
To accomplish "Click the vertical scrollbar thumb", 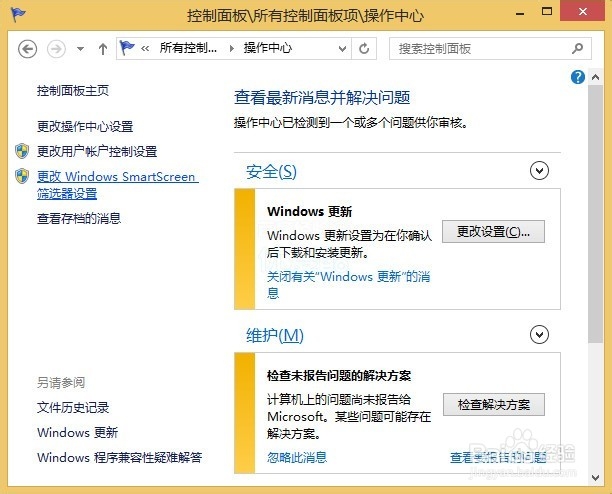I will (x=596, y=214).
